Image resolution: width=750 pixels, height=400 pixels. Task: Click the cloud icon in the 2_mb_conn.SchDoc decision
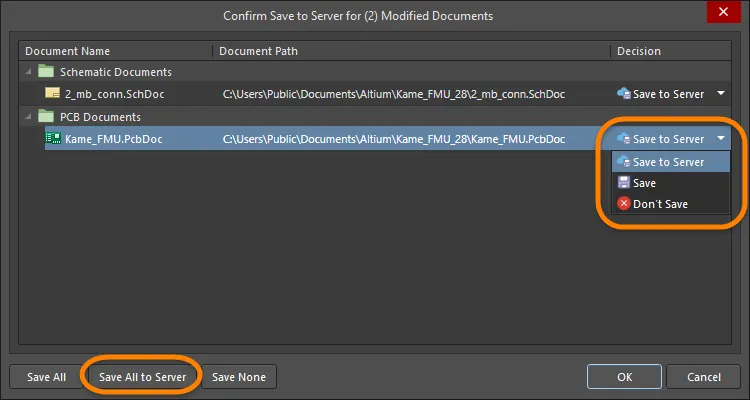[623, 94]
